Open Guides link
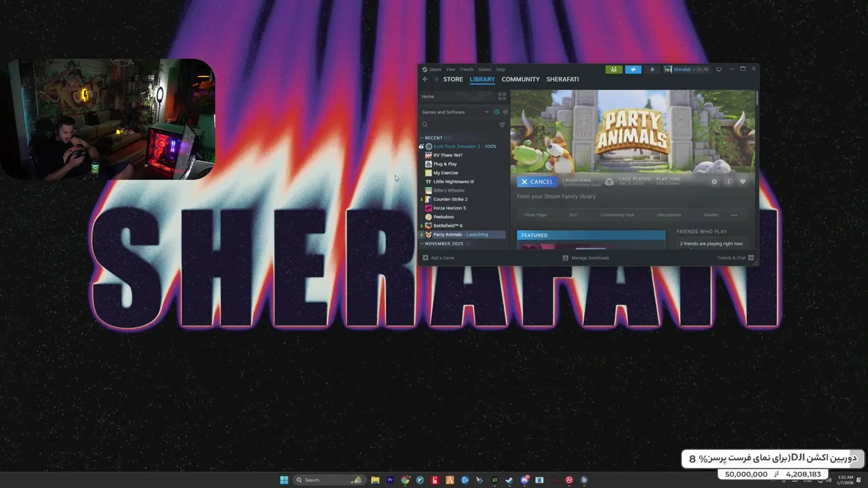Screen dimensions: 868x488 click(x=711, y=215)
